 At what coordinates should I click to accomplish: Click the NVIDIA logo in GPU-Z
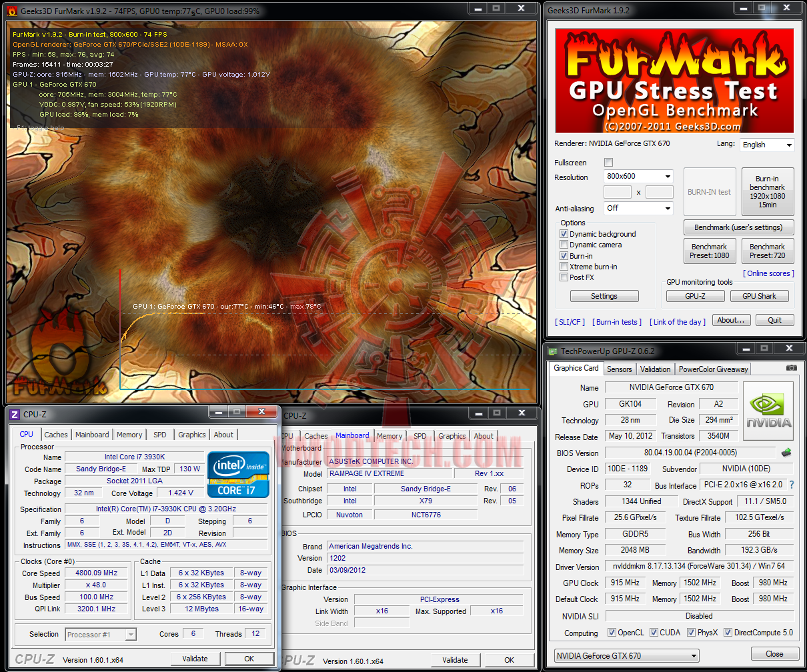(x=768, y=411)
